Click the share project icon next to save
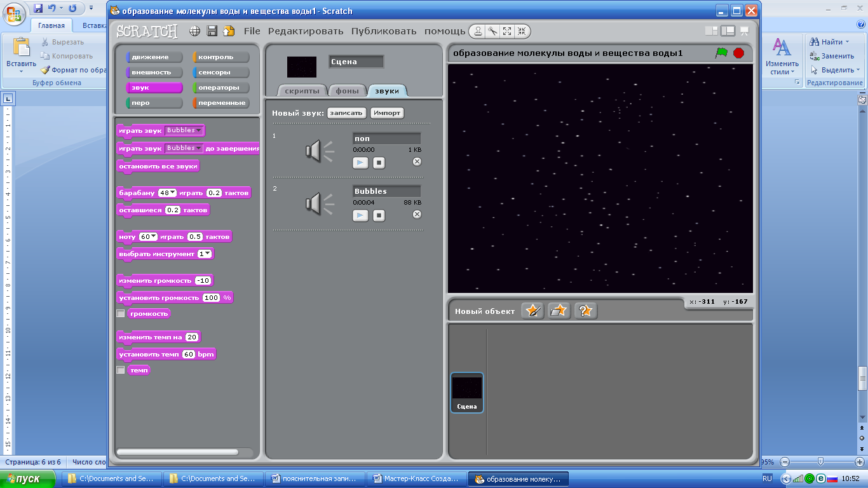 (229, 31)
